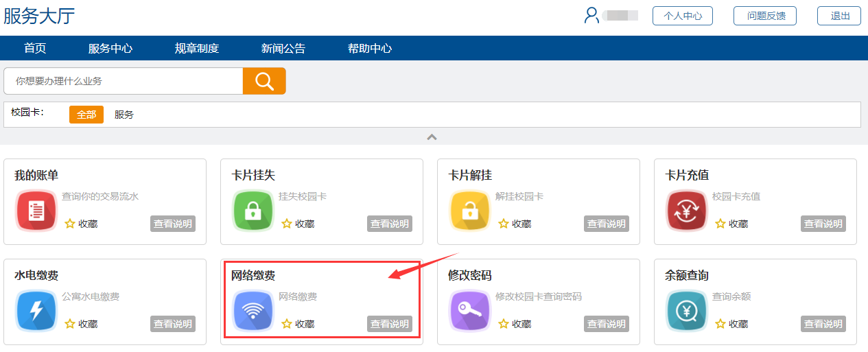Click the 卡片解挂 yellow unlock icon
Viewport: 868px width, 352px height.
pyautogui.click(x=470, y=211)
